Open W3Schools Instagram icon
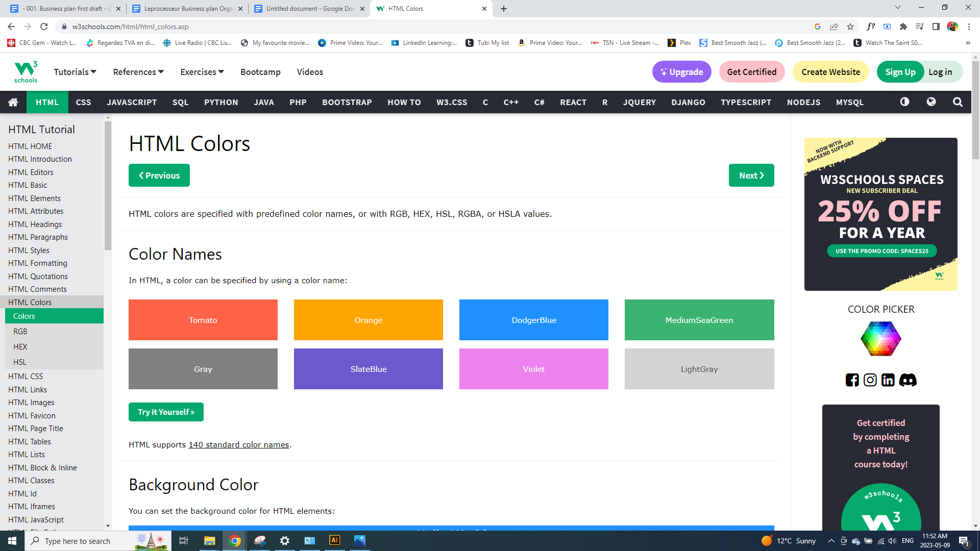The height and width of the screenshot is (551, 980). pos(870,380)
